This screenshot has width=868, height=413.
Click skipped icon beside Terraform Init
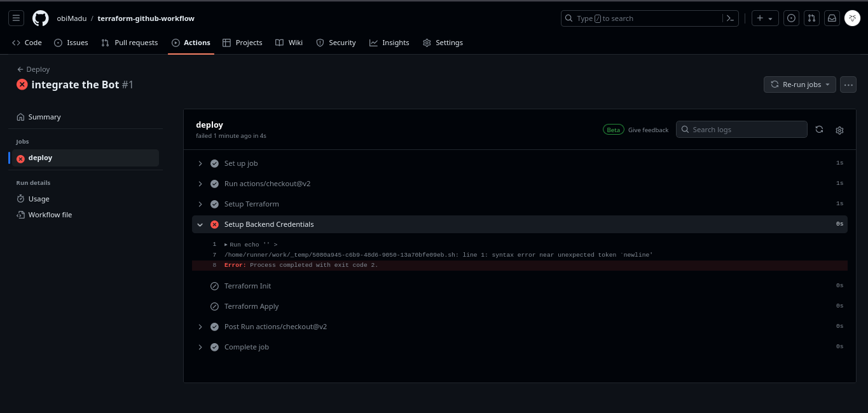coord(214,286)
